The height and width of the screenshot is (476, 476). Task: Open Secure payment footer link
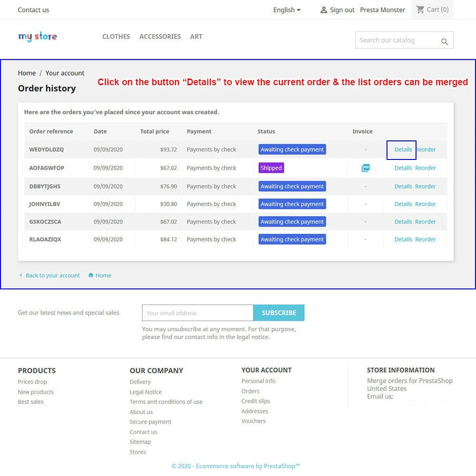[150, 422]
